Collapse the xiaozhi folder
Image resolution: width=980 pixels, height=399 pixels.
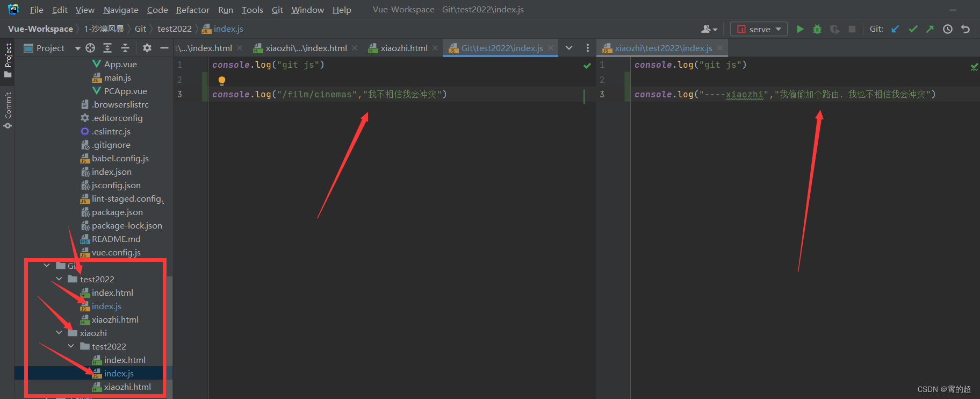[59, 332]
